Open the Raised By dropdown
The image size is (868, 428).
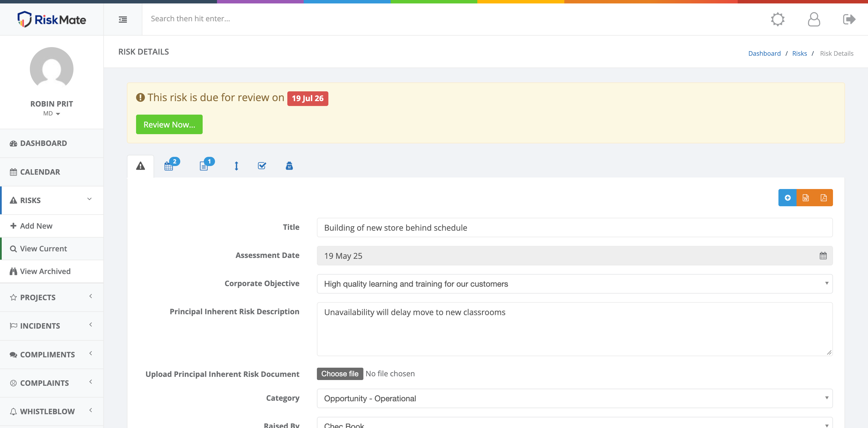575,423
